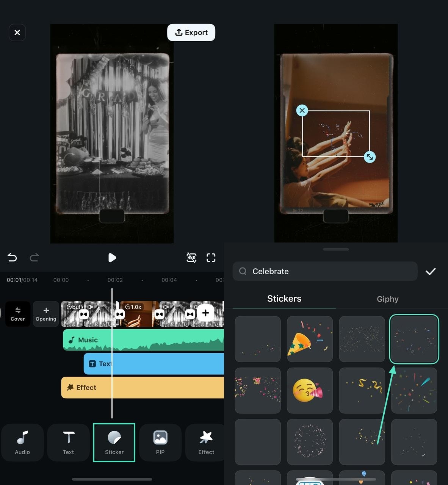448x485 pixels.
Task: Click the sticker panel grab handle
Action: 336,249
